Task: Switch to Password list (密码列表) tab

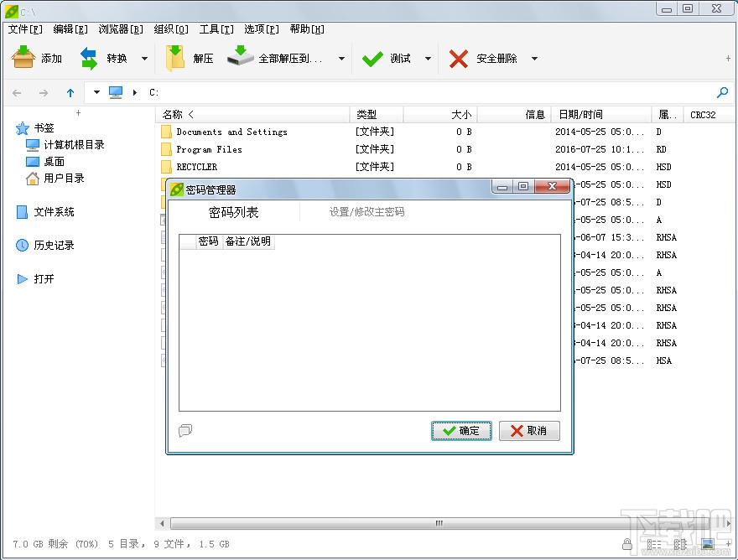Action: pos(234,212)
